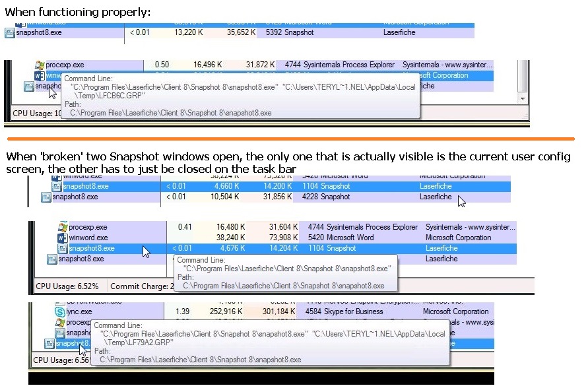Click 'CPU Usage: 6.52%' in the status bar
Image resolution: width=588 pixels, height=392 pixels.
pos(67,286)
